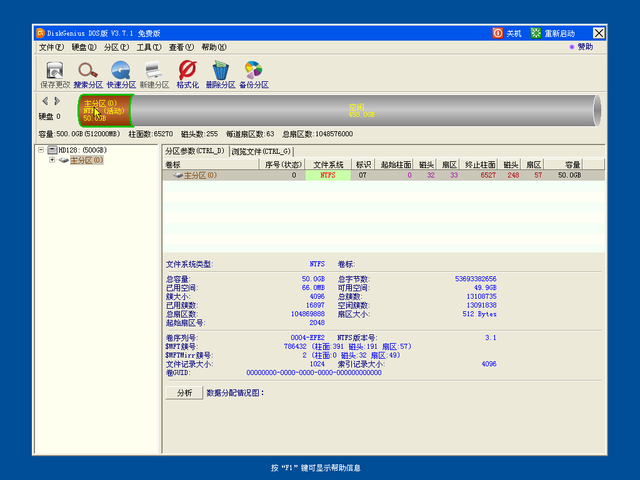Select the Format (格式化) icon
This screenshot has width=640, height=480.
click(x=187, y=75)
